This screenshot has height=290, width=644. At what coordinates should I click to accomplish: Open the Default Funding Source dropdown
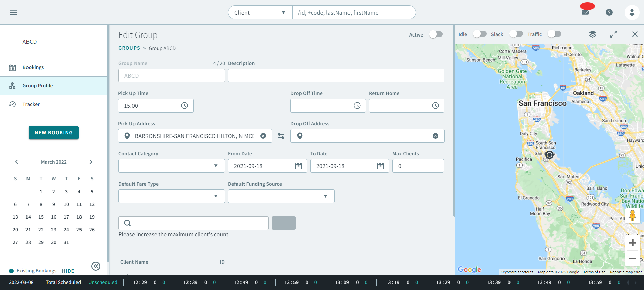tap(281, 196)
